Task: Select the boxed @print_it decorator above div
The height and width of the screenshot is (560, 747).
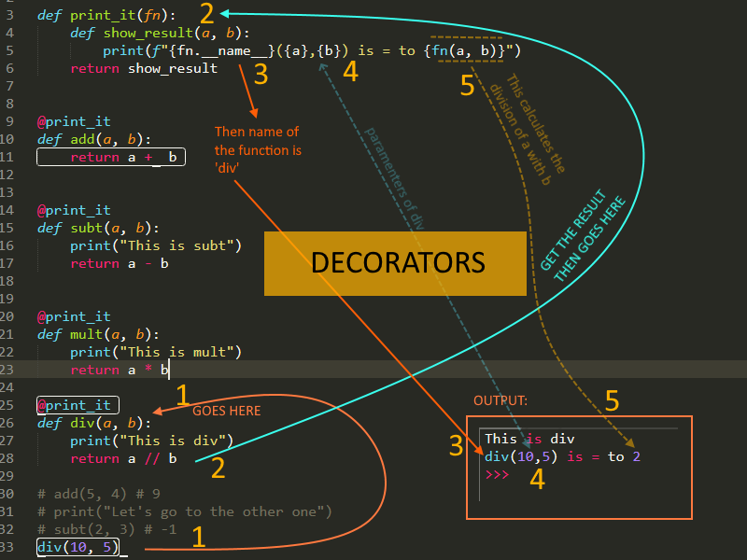Action: click(x=78, y=405)
